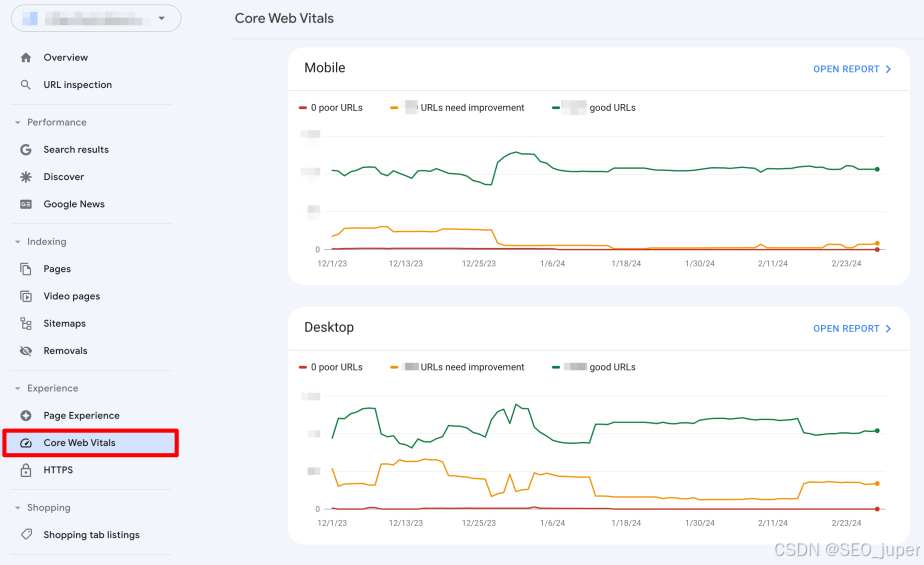Click the Overview home icon
The image size is (924, 565).
click(x=25, y=58)
